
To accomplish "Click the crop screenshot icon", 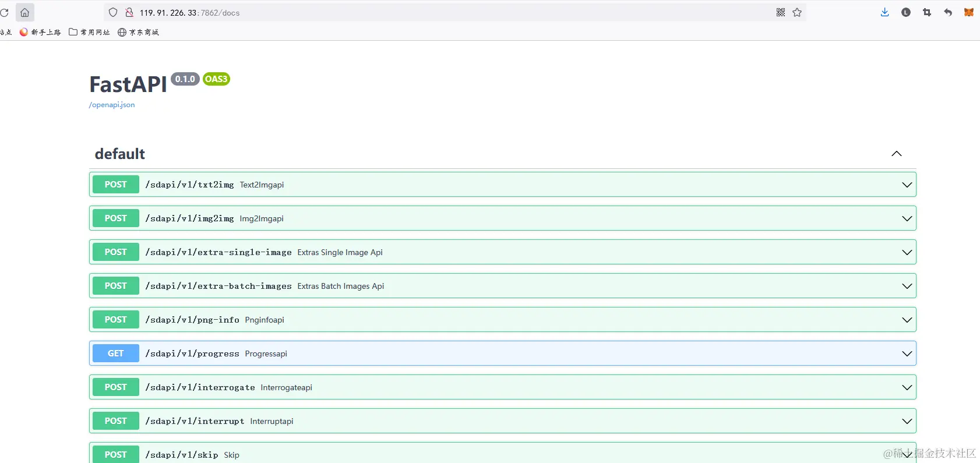I will [x=927, y=12].
